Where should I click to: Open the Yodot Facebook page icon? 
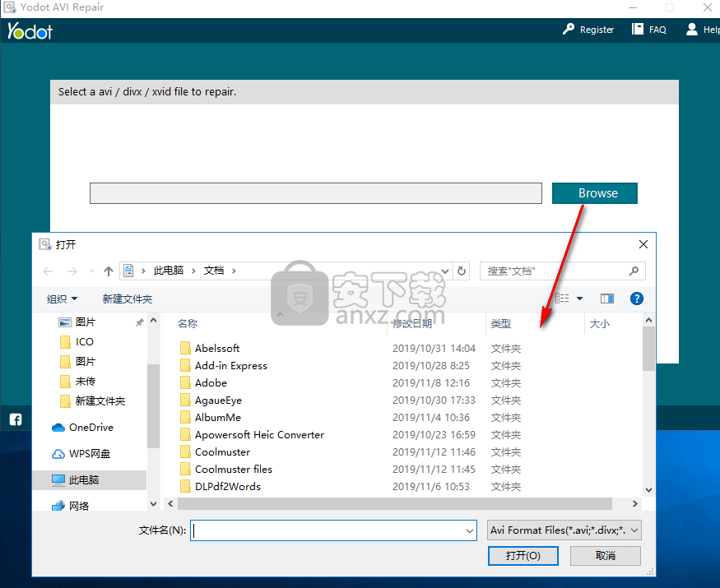(x=16, y=419)
